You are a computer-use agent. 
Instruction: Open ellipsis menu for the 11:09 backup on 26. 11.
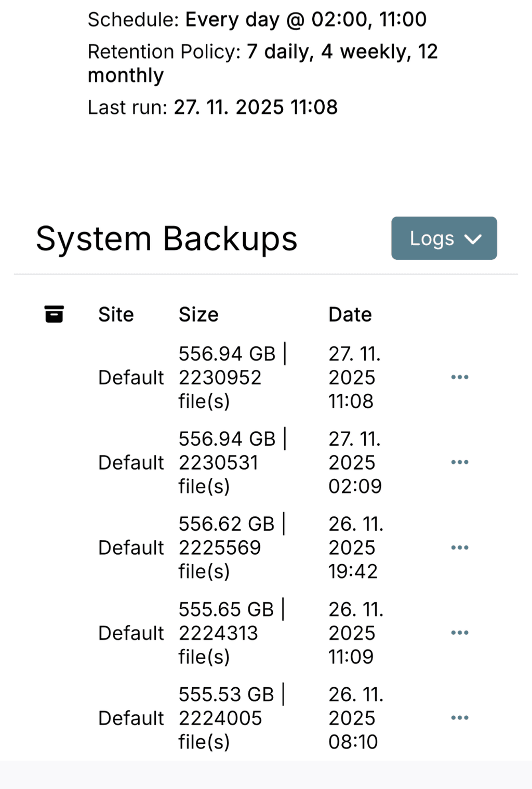(460, 633)
